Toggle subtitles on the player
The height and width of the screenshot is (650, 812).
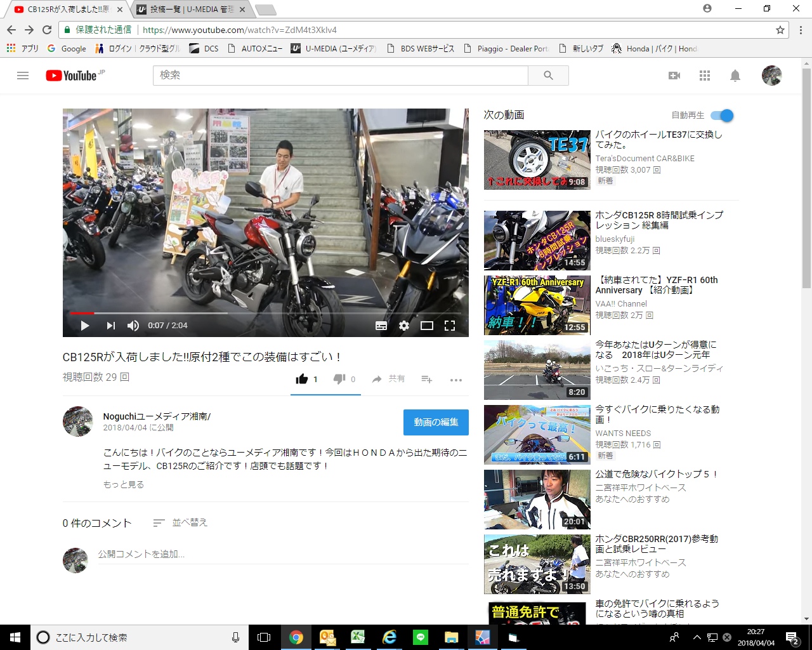381,326
